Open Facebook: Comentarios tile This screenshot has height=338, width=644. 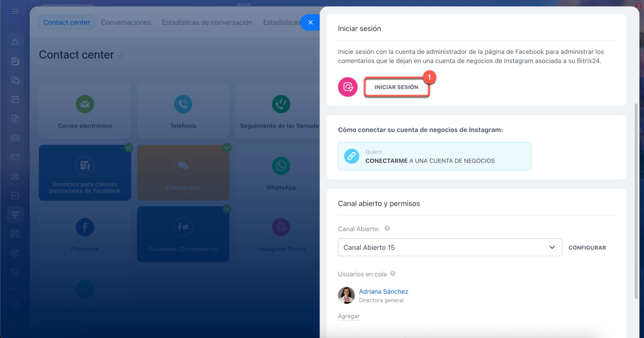point(183,234)
